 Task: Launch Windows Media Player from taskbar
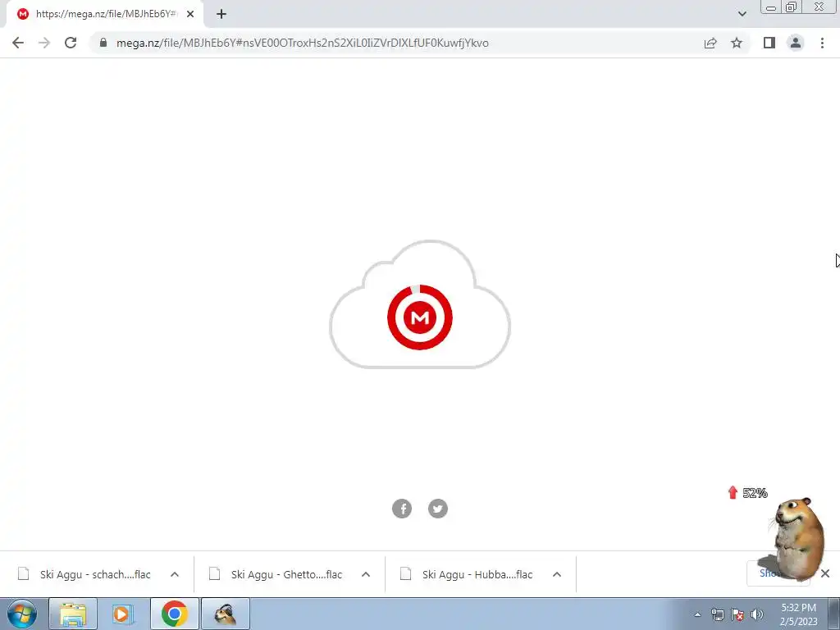coord(123,614)
